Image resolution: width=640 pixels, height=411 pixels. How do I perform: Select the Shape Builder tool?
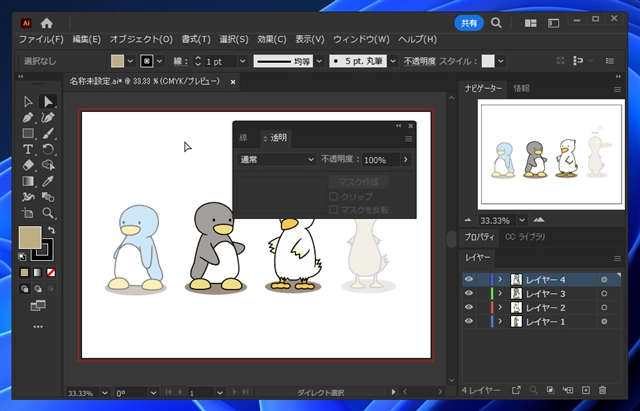[x=48, y=165]
